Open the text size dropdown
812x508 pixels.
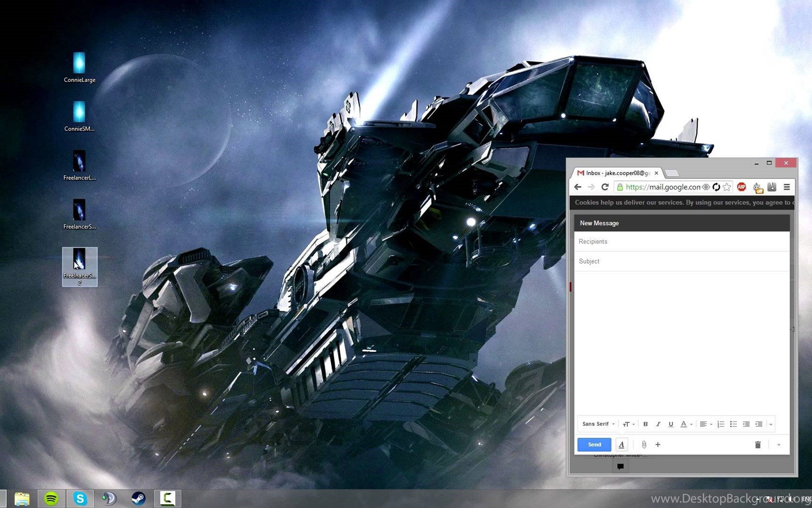pos(629,424)
